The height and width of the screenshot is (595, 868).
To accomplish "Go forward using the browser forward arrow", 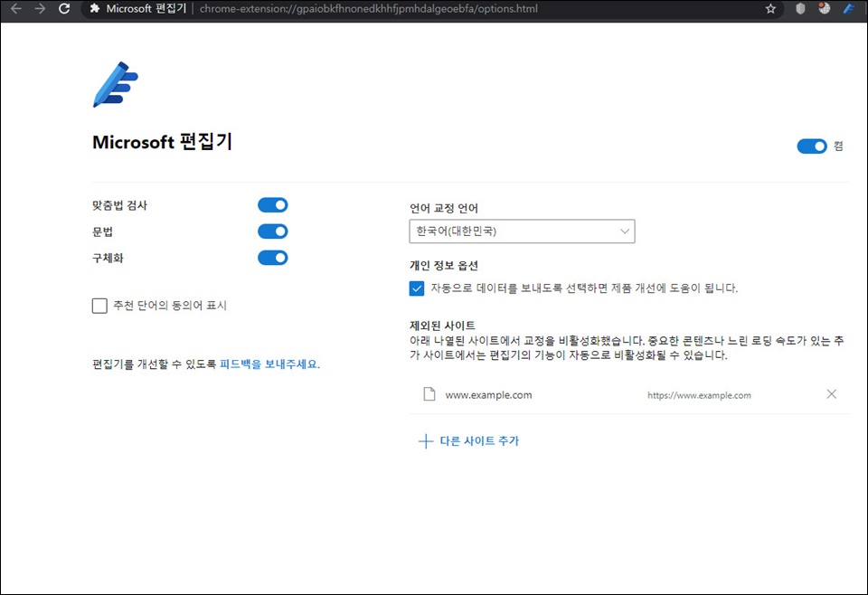I will pos(40,9).
